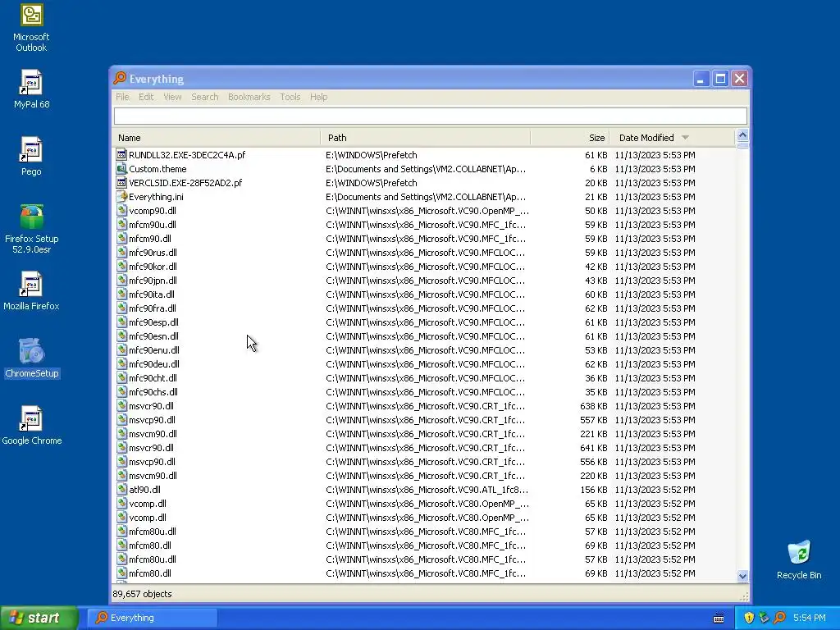
Task: Click the scrollbar up arrow
Action: [x=742, y=135]
